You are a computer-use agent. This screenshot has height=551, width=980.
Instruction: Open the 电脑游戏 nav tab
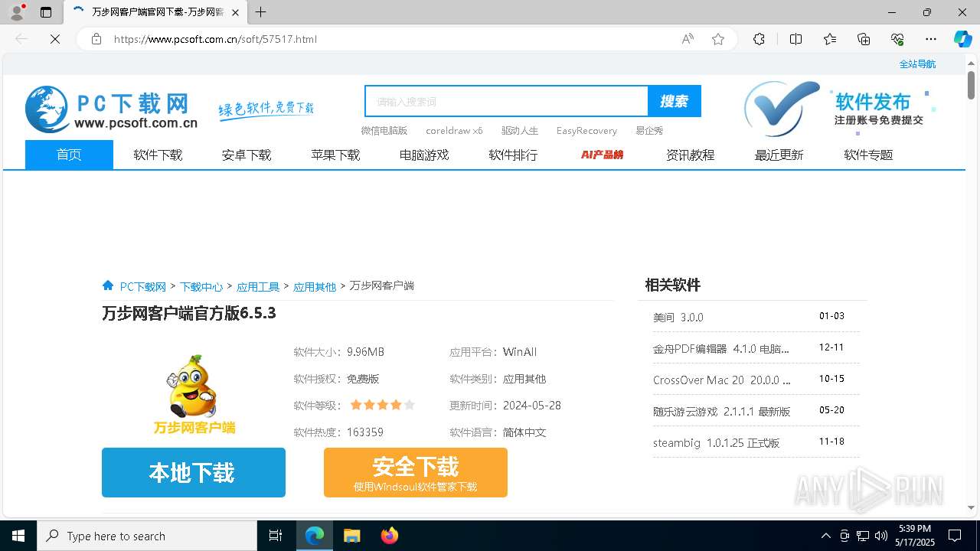click(424, 155)
